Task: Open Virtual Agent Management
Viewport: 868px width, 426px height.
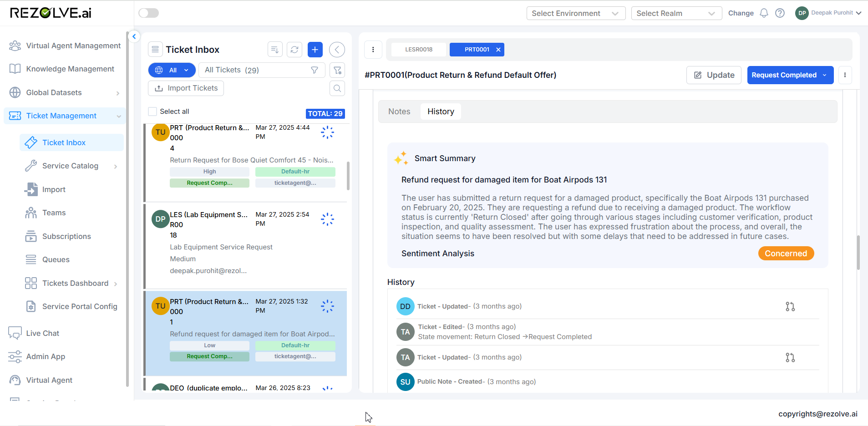Action: click(65, 46)
